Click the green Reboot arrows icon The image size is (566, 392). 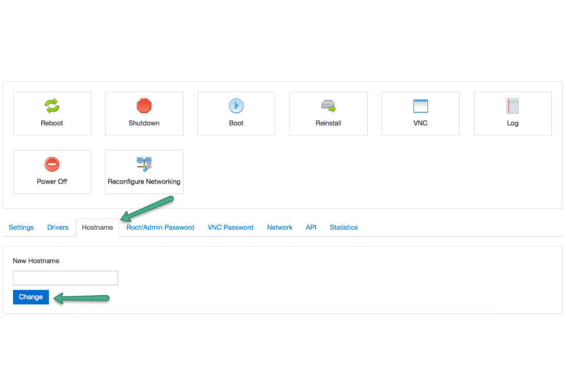coord(52,106)
